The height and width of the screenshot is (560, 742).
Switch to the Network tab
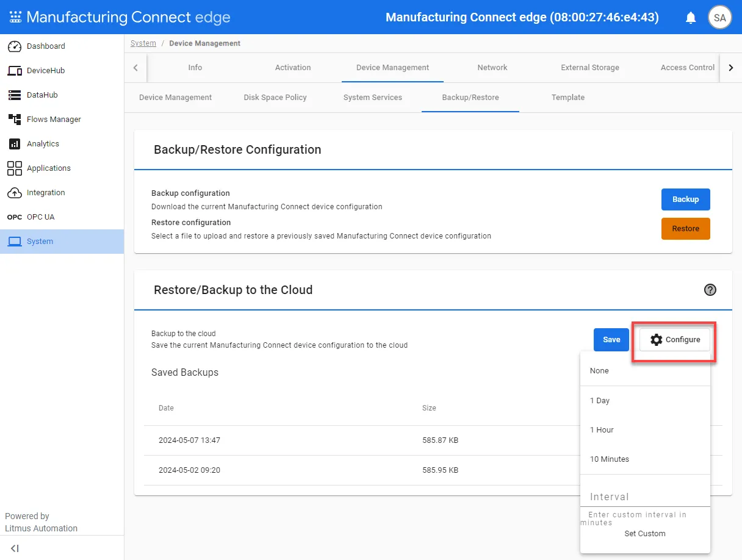[492, 68]
